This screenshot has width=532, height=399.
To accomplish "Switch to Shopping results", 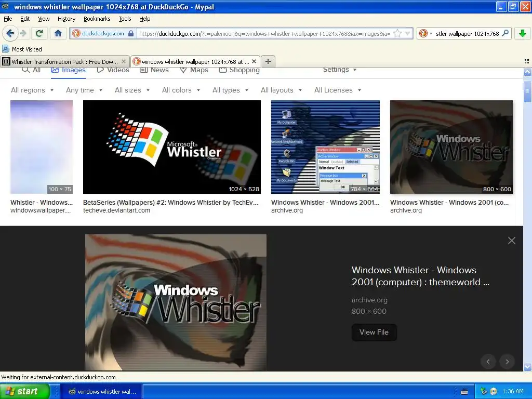I will pos(239,70).
